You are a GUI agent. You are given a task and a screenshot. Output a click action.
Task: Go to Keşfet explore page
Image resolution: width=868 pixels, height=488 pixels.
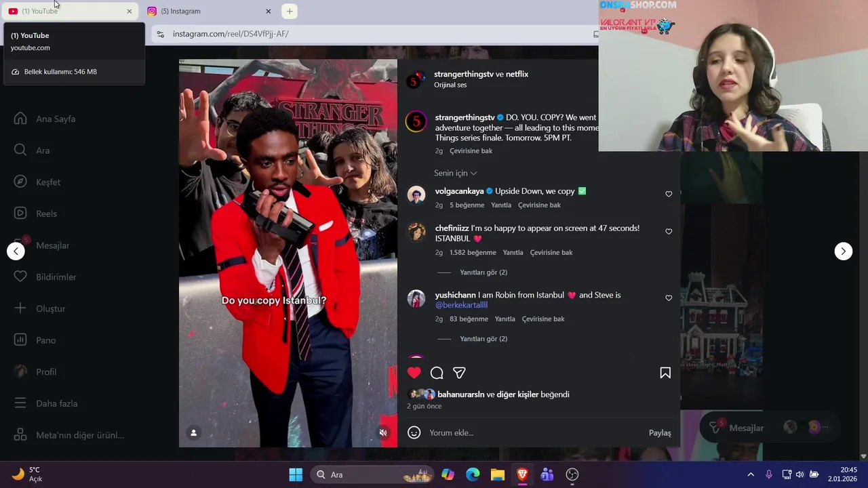(x=48, y=182)
